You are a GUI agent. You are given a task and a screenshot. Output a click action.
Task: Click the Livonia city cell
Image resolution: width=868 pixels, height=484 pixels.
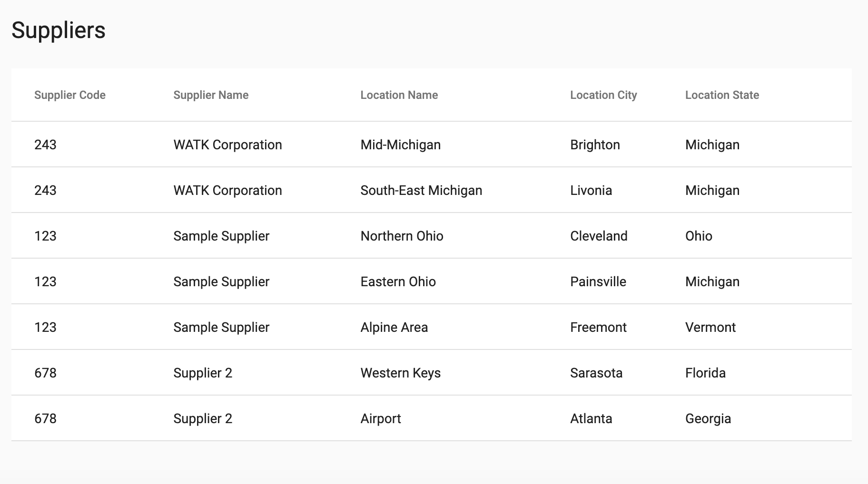pos(592,190)
